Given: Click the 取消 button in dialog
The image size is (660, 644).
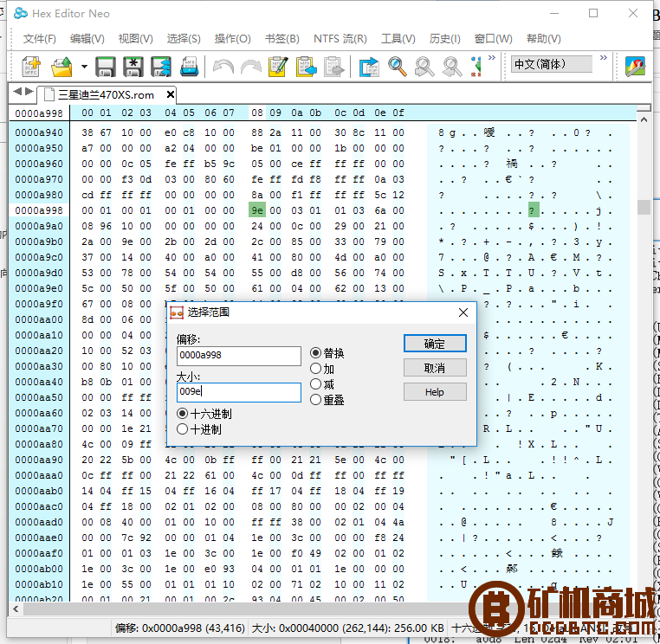Looking at the screenshot, I should tap(435, 368).
